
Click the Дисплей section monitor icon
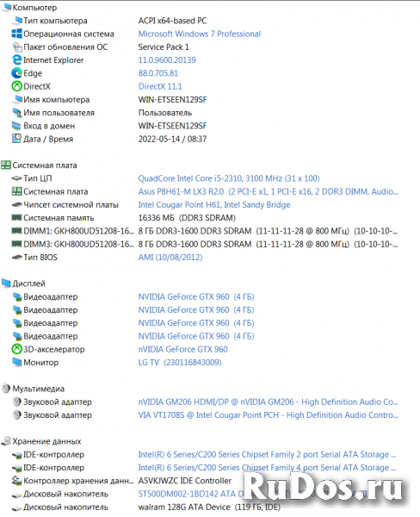[x=6, y=283]
